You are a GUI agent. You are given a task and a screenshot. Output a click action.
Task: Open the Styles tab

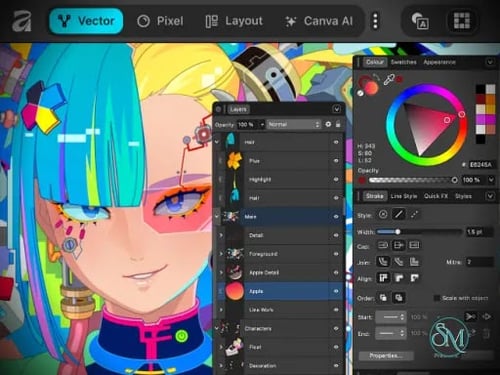coord(463,196)
